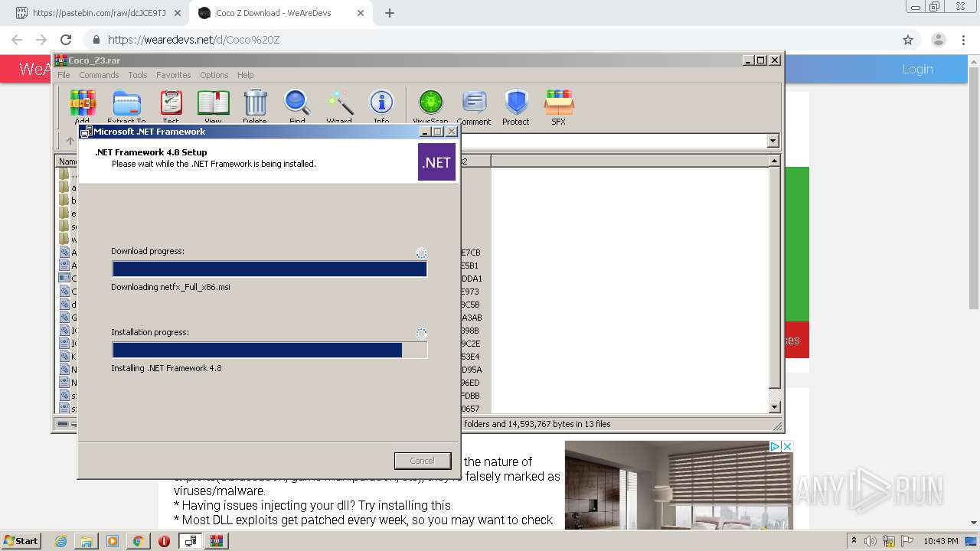
Task: Expand the WinRAR address path dropdown
Action: tap(773, 141)
